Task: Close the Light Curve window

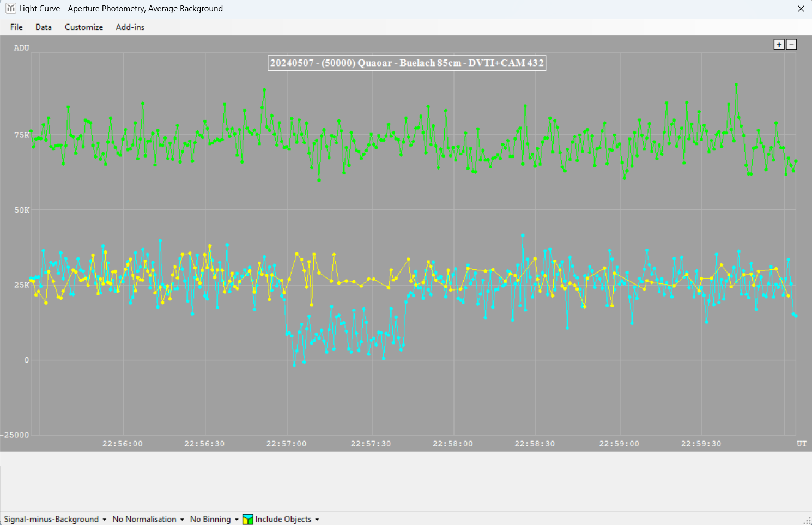Action: 801,9
